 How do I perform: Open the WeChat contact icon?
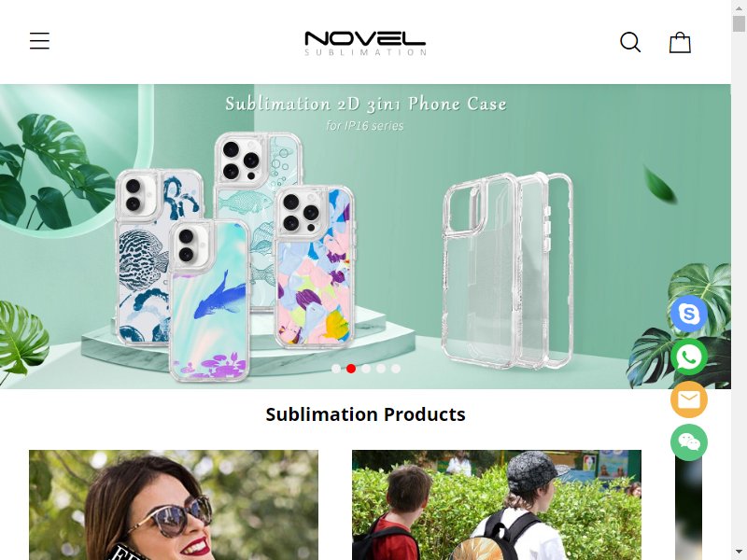point(689,442)
